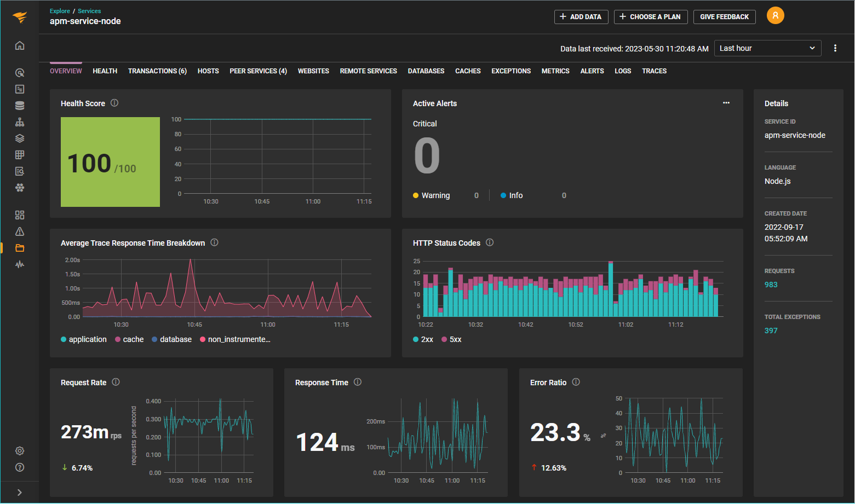Open the Home page from the sidebar
Screen dimensions: 855x504
(x=20, y=45)
